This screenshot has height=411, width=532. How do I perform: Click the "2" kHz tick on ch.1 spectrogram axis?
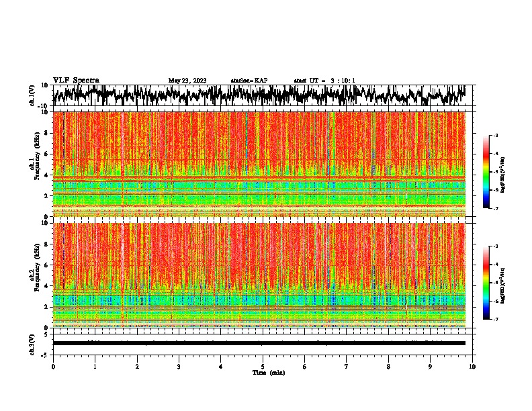pos(47,195)
